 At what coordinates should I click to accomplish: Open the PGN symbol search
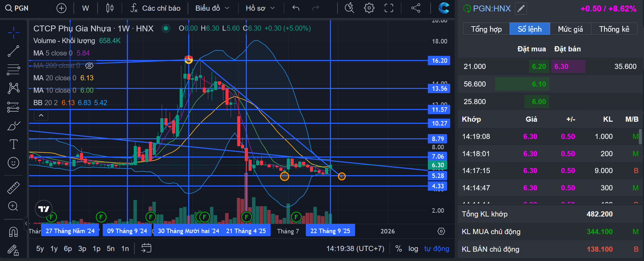[17, 8]
